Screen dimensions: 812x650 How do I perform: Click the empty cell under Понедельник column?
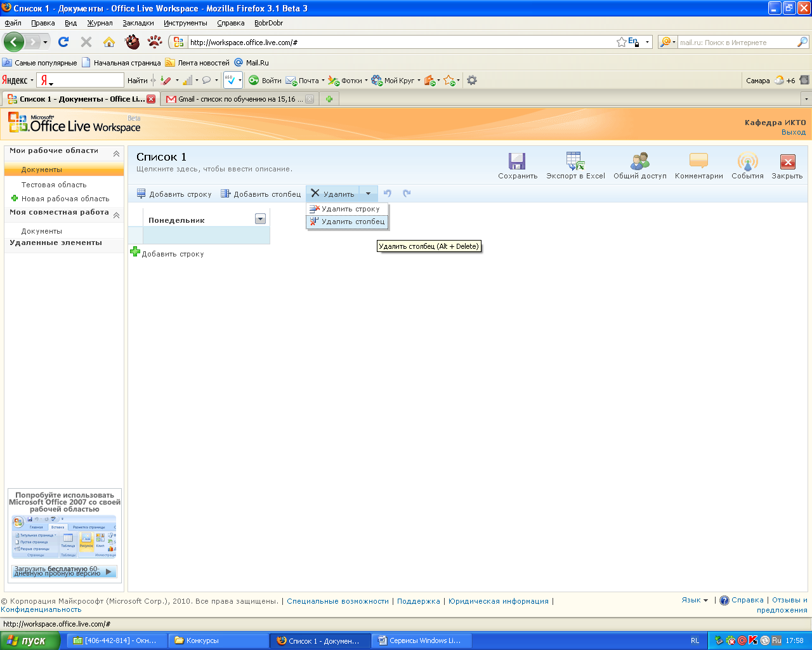[206, 235]
